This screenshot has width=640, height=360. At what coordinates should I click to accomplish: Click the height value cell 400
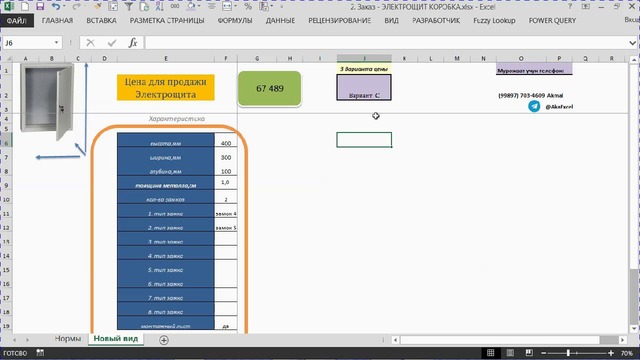pos(226,140)
